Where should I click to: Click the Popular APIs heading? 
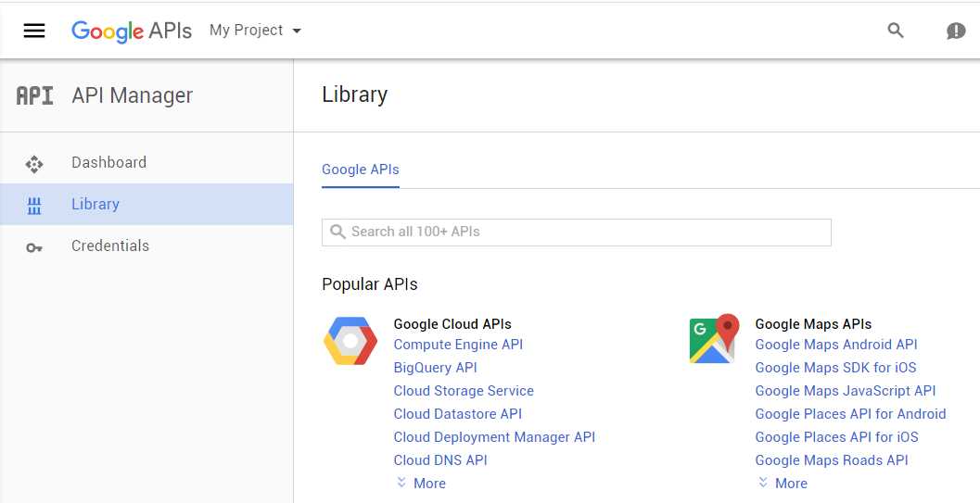coord(369,284)
